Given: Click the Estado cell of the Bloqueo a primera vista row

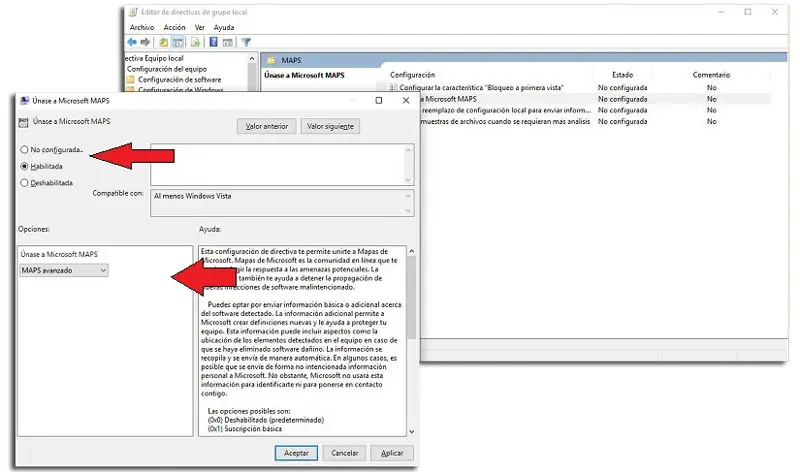Looking at the screenshot, I should click(622, 88).
